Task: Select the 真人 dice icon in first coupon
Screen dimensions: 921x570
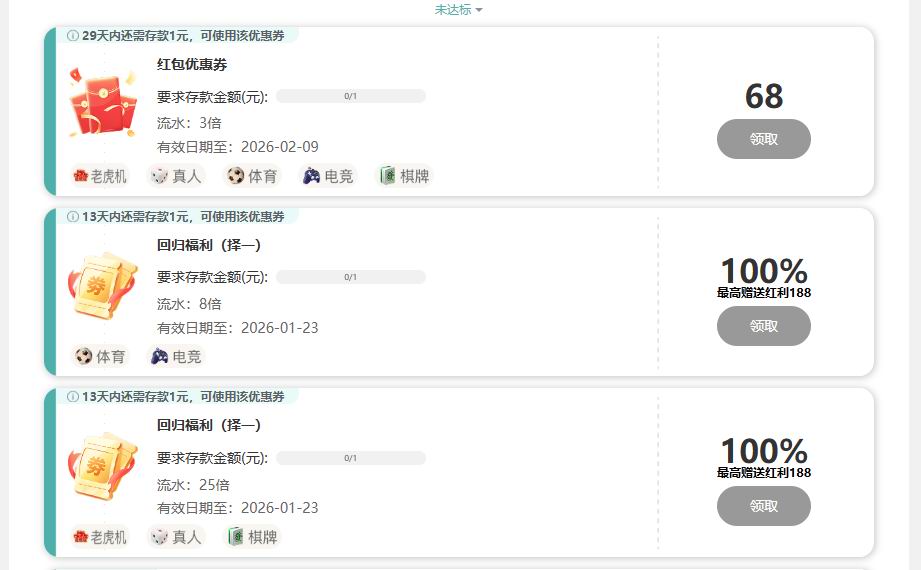Action: point(159,176)
